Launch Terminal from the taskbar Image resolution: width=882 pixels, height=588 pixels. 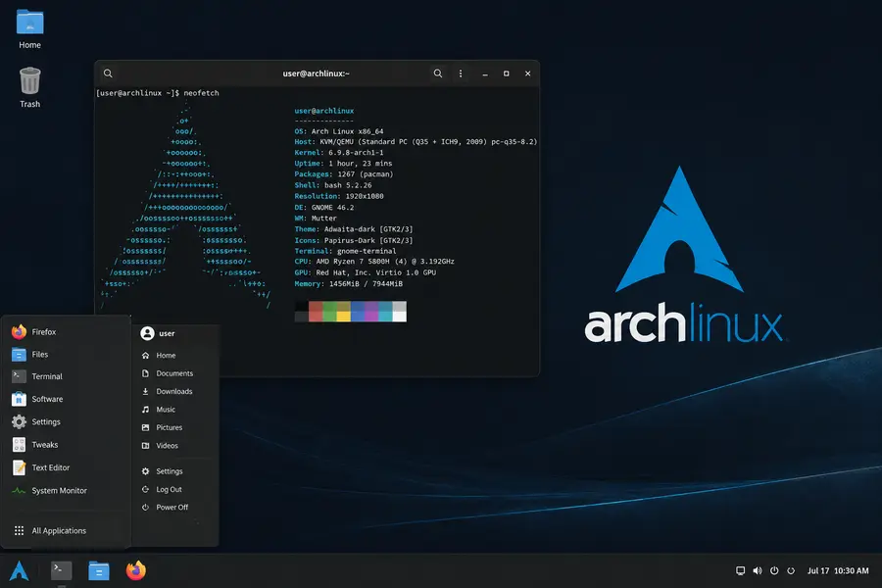(62, 570)
